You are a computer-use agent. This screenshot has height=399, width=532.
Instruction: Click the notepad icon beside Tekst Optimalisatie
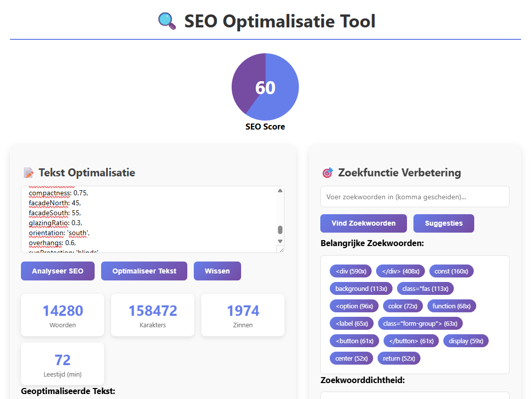pyautogui.click(x=28, y=173)
